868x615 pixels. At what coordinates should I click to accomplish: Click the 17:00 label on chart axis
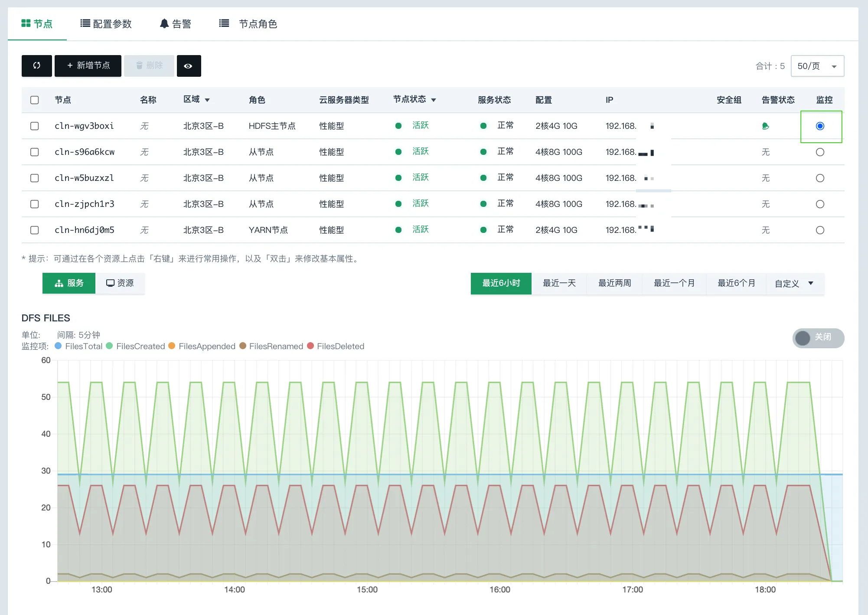point(633,590)
